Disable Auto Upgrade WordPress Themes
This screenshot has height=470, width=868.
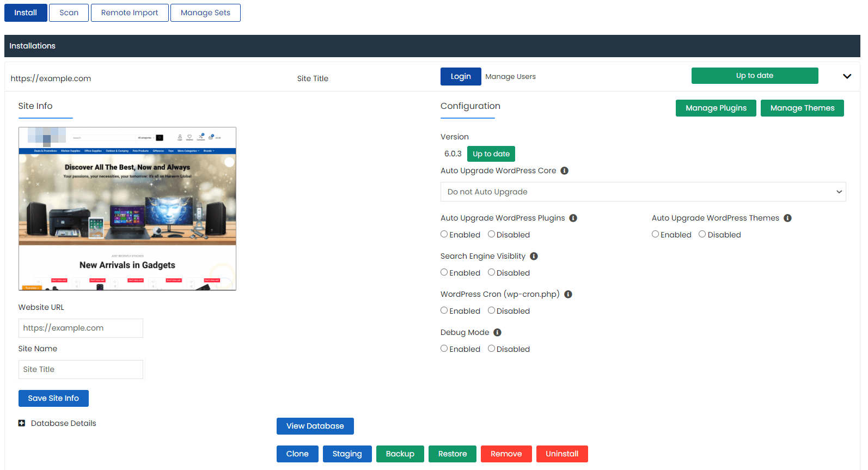point(702,234)
